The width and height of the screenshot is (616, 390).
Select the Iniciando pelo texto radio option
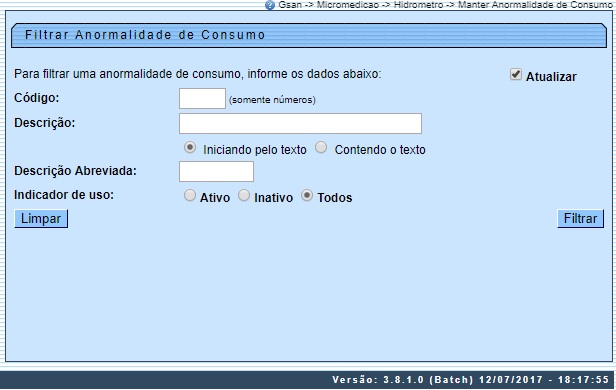point(190,148)
